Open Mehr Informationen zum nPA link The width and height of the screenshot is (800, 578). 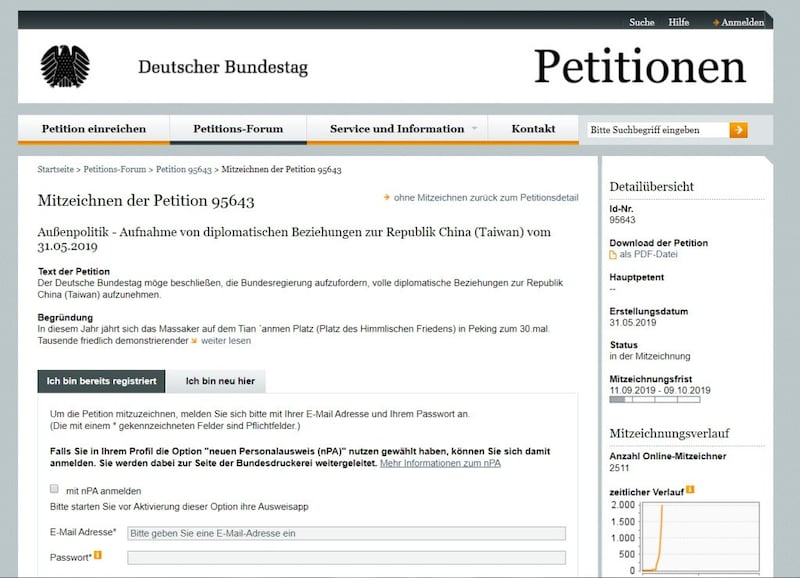[x=440, y=463]
